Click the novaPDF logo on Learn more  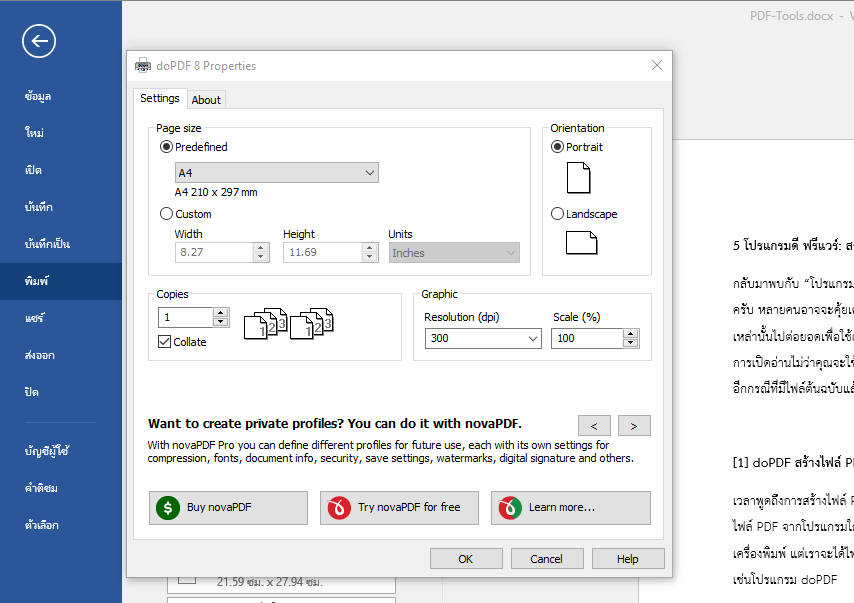coord(510,508)
